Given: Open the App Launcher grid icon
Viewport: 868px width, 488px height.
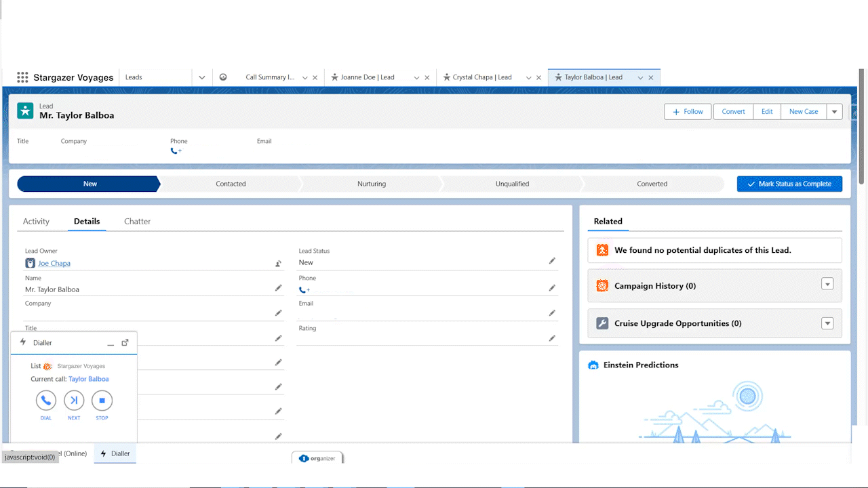Looking at the screenshot, I should (x=22, y=77).
